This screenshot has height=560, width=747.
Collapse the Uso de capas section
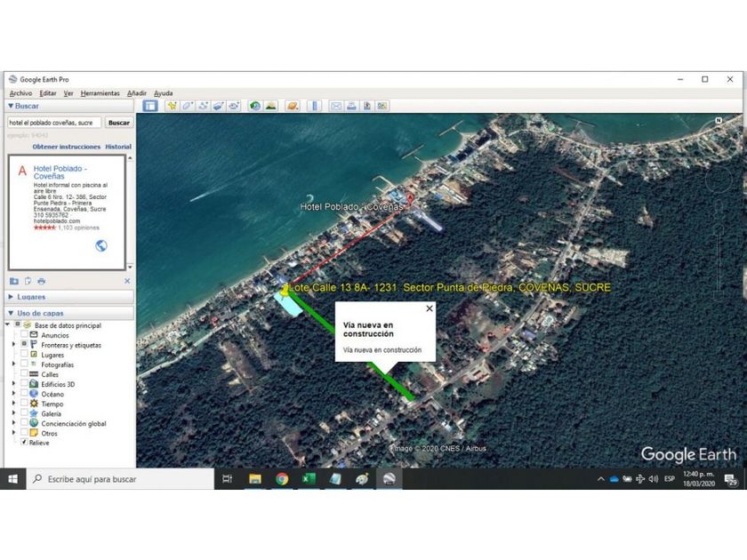click(11, 313)
